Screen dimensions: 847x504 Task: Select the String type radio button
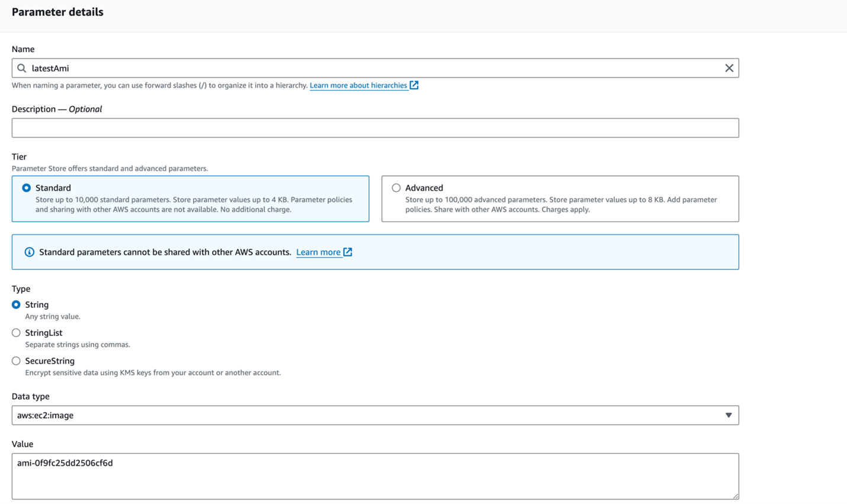click(16, 304)
